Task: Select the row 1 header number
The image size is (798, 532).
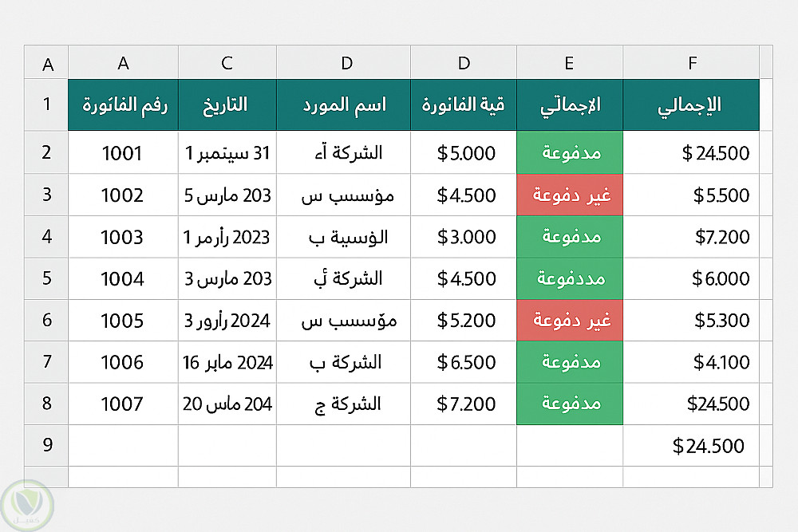Action: pyautogui.click(x=47, y=104)
